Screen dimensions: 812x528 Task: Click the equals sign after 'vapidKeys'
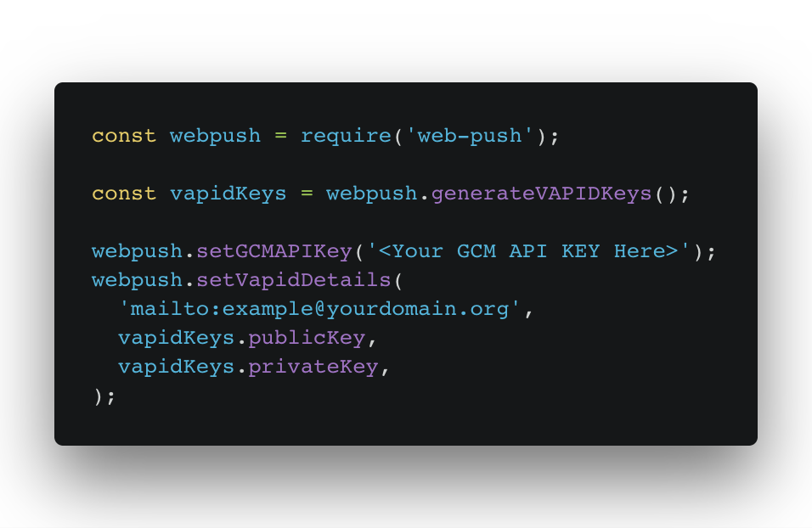pyautogui.click(x=307, y=194)
